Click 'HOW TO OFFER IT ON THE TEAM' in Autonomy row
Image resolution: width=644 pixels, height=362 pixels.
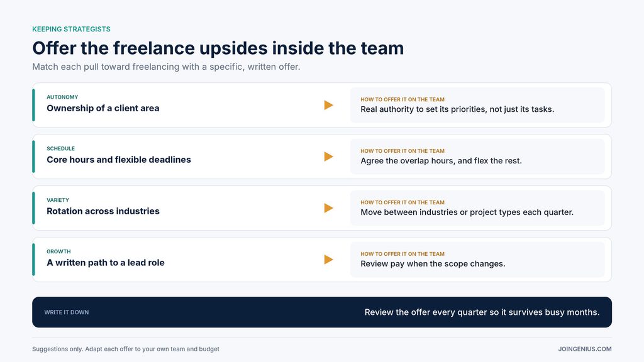[x=402, y=99]
